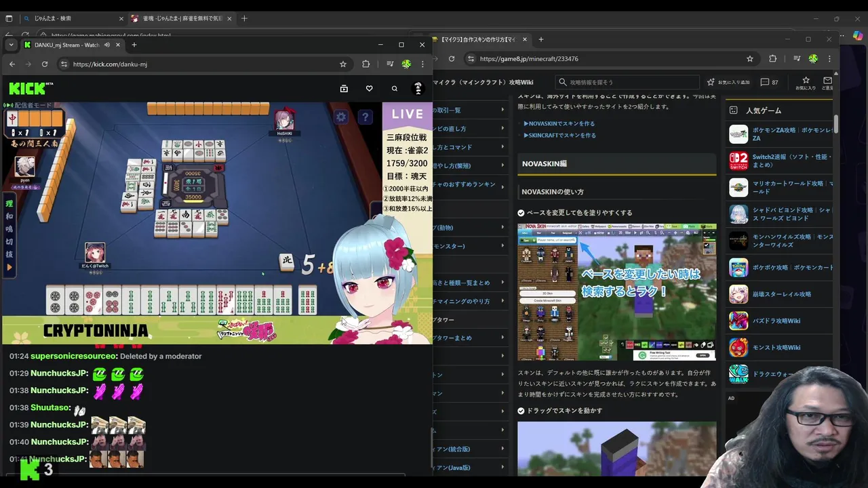Open site info icon beside kick.com URL
Screen dimensions: 868x488
click(64, 64)
